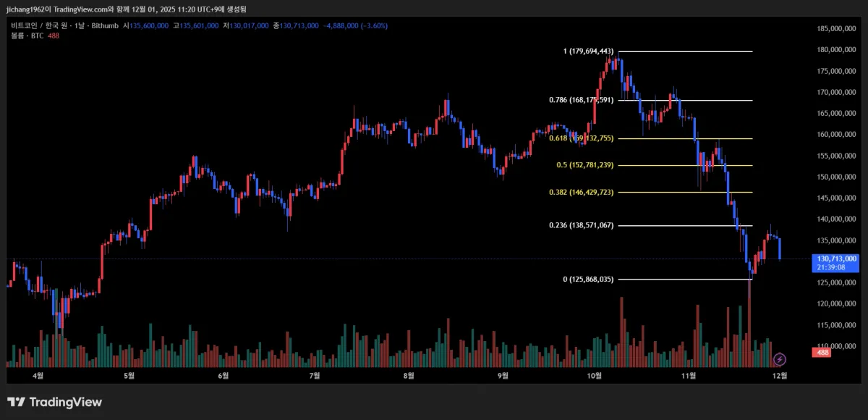Image resolution: width=868 pixels, height=420 pixels.
Task: Select the 0 (125,868,035) Fibonacci label
Action: tap(588, 279)
